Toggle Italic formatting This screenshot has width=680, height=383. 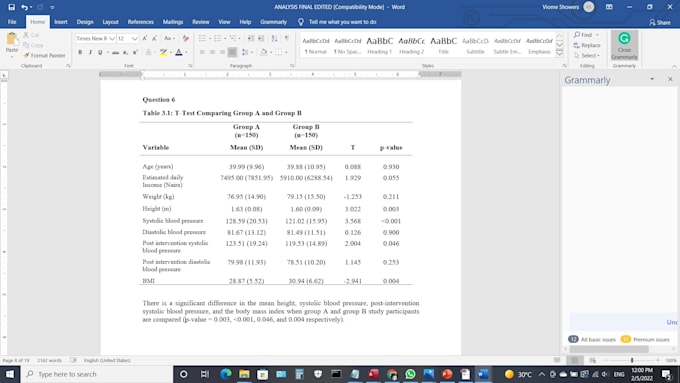pyautogui.click(x=90, y=52)
